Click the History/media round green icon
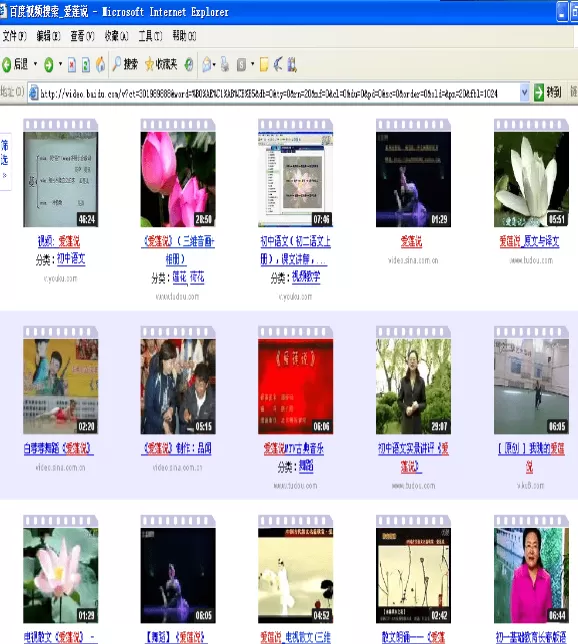This screenshot has height=644, width=578. coord(189,64)
